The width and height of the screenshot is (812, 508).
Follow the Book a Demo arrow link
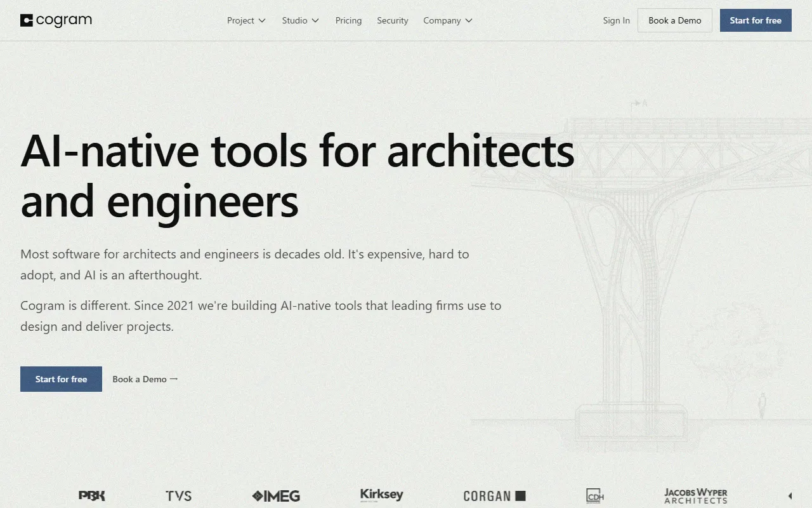145,379
